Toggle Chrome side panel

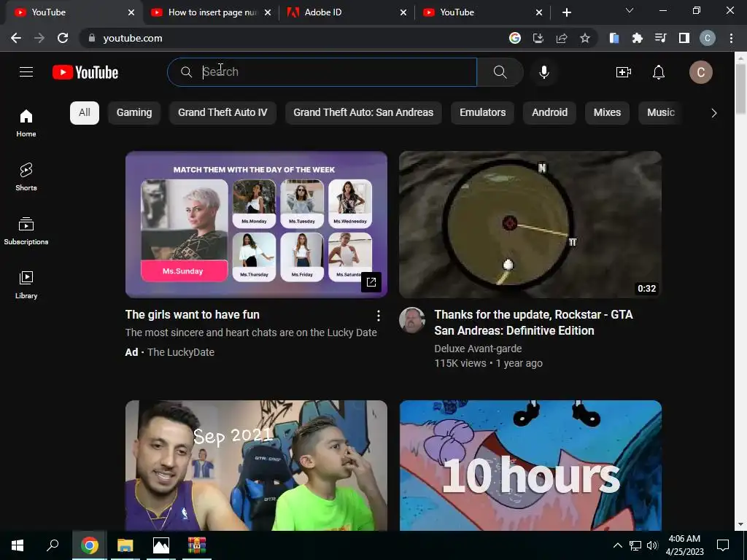pyautogui.click(x=684, y=38)
